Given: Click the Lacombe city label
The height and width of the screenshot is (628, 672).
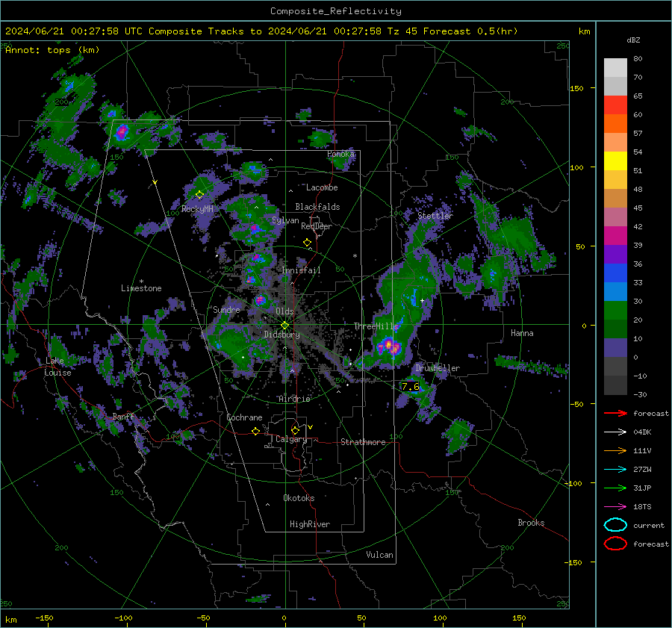Looking at the screenshot, I should [x=322, y=187].
